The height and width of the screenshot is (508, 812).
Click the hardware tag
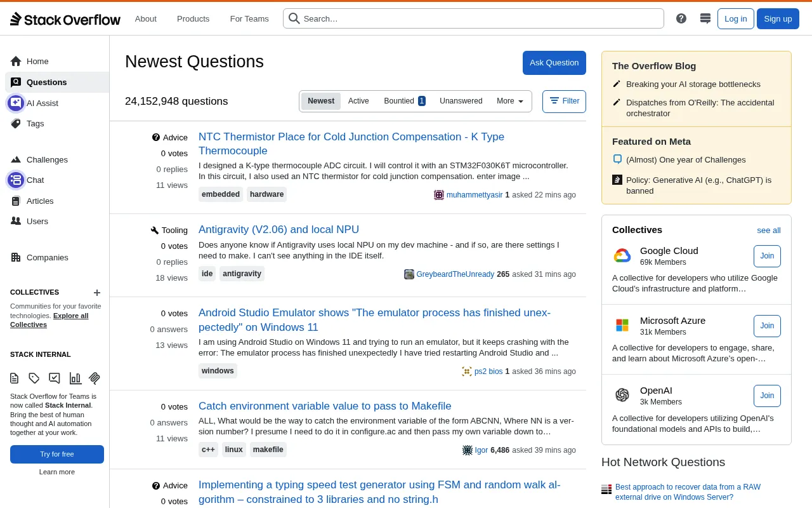click(x=266, y=194)
